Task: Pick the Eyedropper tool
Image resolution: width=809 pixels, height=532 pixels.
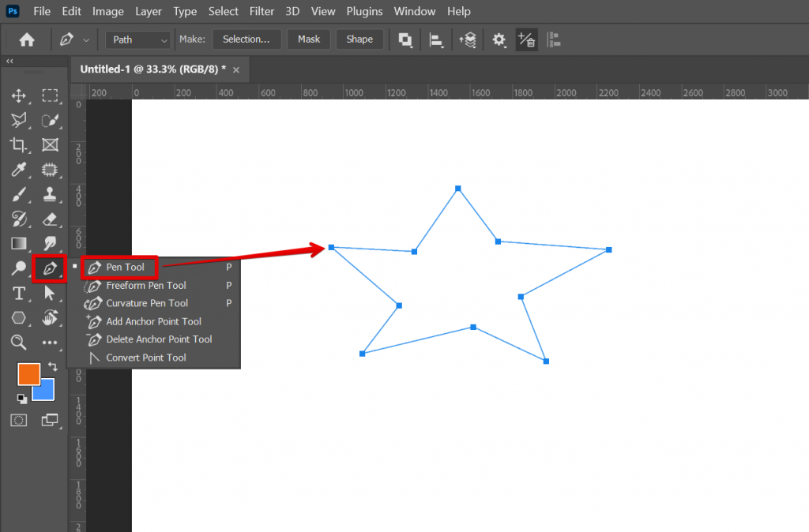Action: (x=18, y=170)
